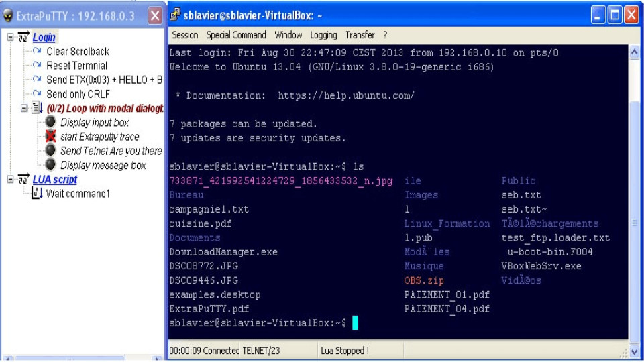Click the skull icon in ExtraPuTTY panel title

(x=8, y=15)
